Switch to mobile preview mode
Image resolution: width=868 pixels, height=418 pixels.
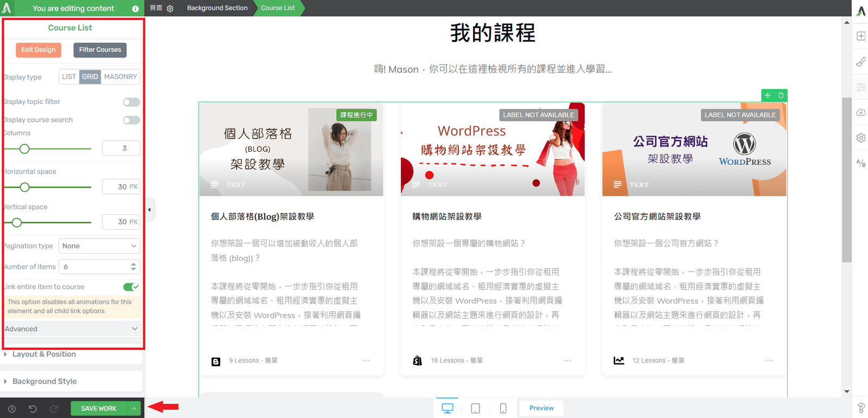point(503,408)
